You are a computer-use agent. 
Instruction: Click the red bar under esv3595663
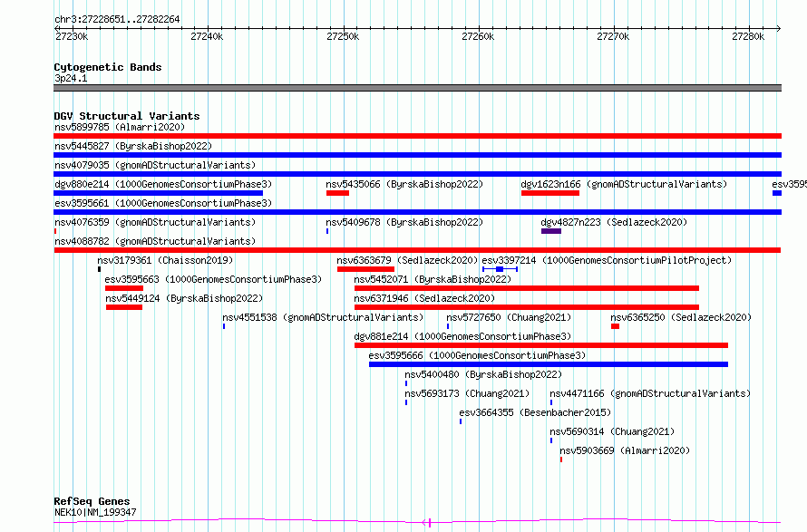(124, 288)
